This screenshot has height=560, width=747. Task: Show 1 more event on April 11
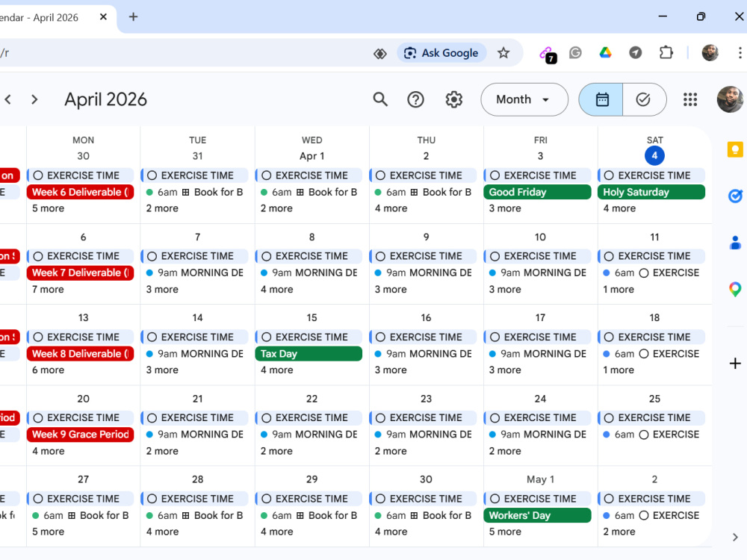(x=619, y=290)
